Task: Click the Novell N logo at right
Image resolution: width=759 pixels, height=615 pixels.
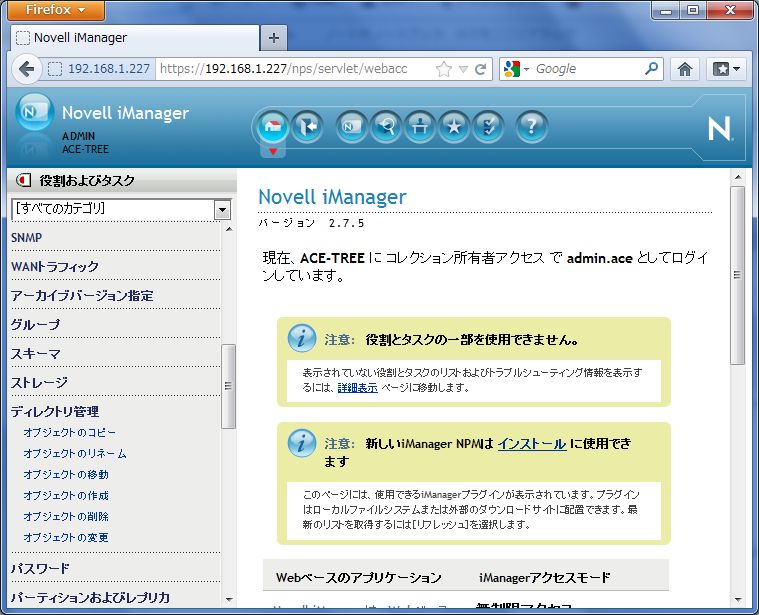Action: (720, 129)
